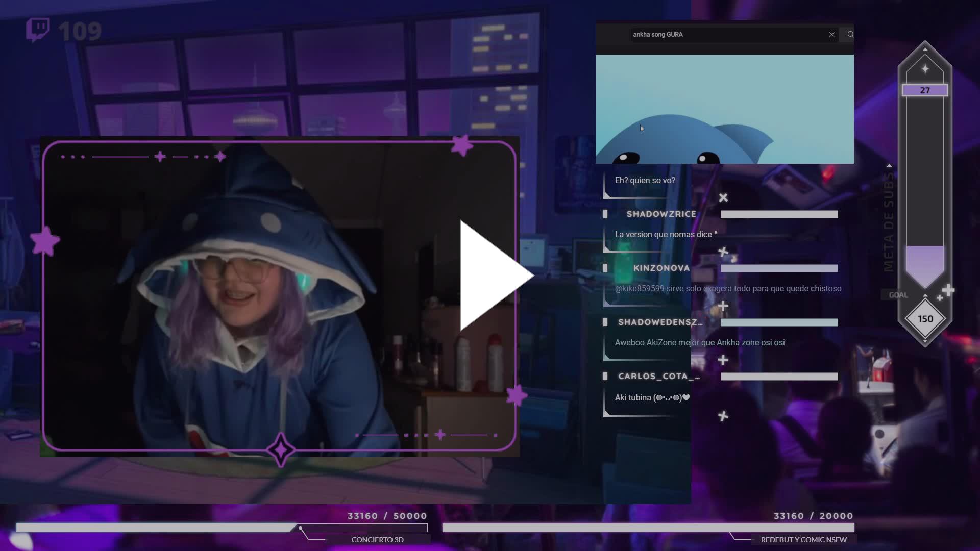
Task: Clear the search field using the X icon
Action: [x=831, y=34]
